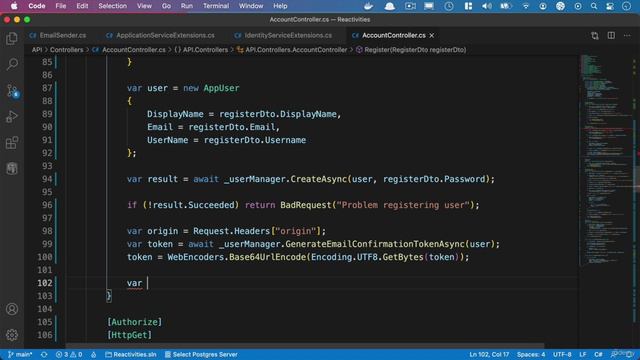Click the Controllers breadcrumb segment

[67, 50]
